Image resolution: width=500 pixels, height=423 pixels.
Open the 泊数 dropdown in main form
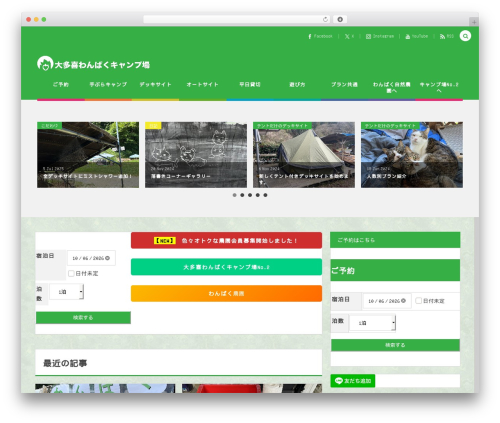tap(67, 292)
